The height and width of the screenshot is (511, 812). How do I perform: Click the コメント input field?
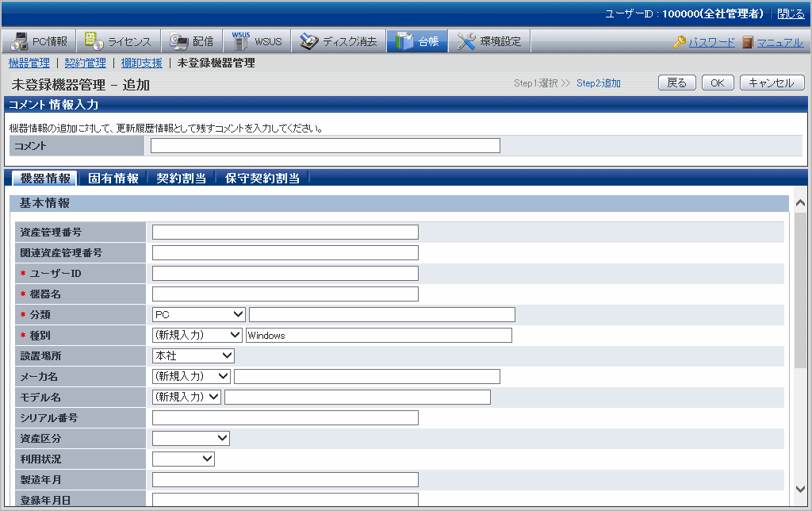325,145
